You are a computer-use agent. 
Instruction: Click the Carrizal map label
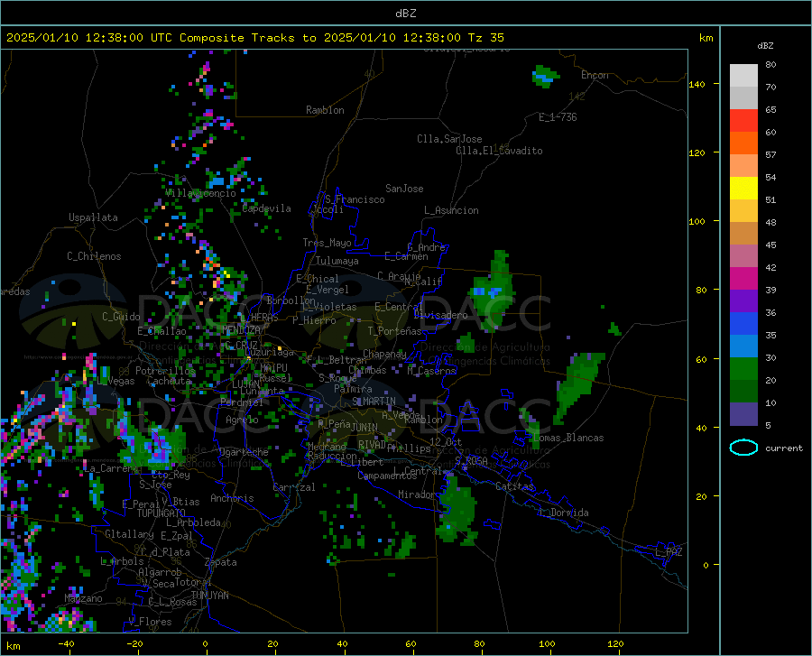[x=294, y=487]
